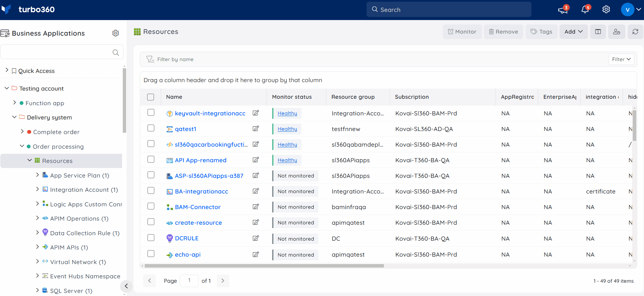Click the vertical table scrollbar
The width and height of the screenshot is (644, 296).
(634, 126)
